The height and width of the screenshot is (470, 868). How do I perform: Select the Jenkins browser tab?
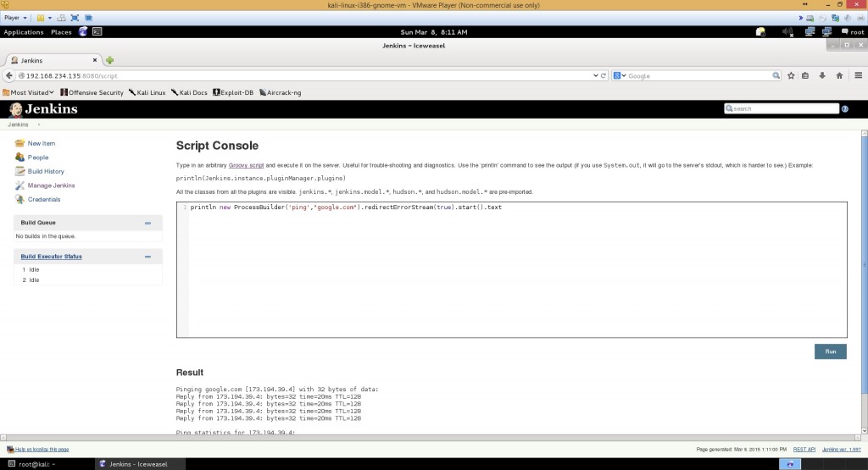pyautogui.click(x=53, y=60)
